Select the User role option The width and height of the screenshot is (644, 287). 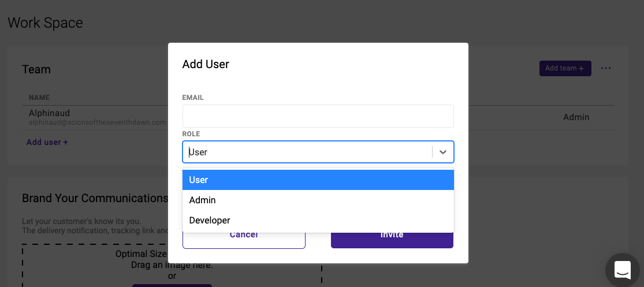tap(318, 180)
